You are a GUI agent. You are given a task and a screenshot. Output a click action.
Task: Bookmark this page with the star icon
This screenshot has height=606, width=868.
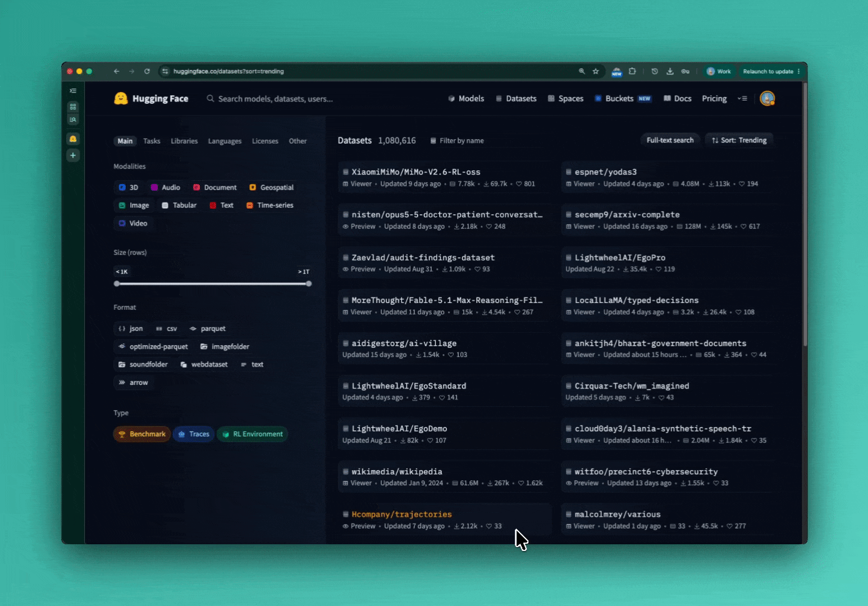pyautogui.click(x=596, y=71)
